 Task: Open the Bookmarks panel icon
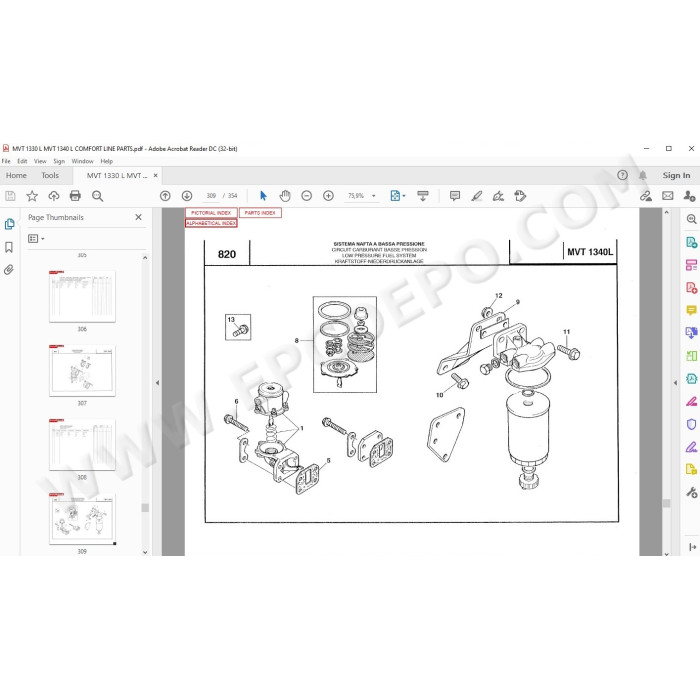[x=9, y=247]
